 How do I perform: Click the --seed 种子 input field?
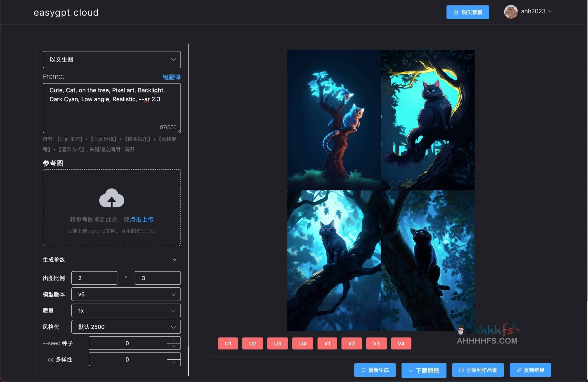pyautogui.click(x=127, y=343)
